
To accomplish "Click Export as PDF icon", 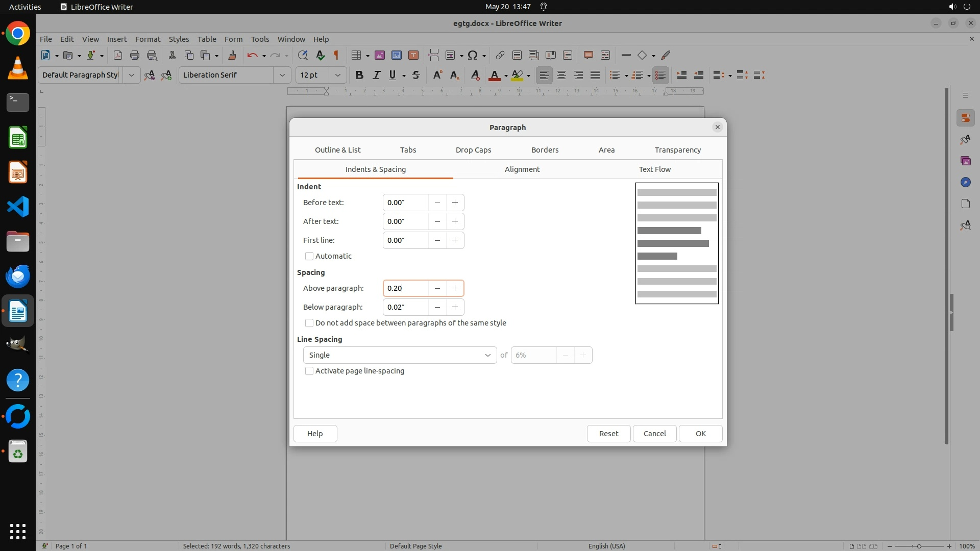I will point(118,55).
